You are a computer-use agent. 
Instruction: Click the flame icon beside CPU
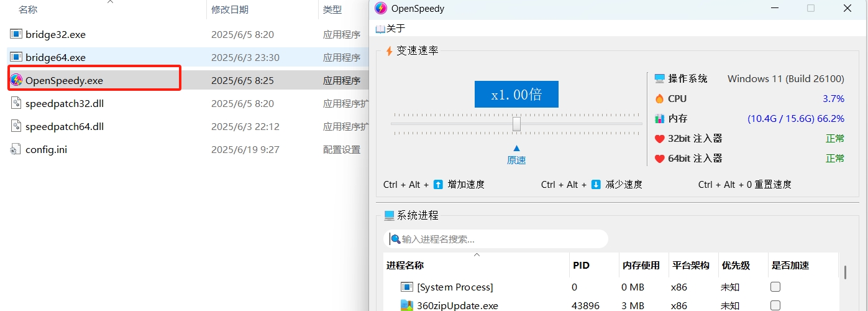[659, 98]
